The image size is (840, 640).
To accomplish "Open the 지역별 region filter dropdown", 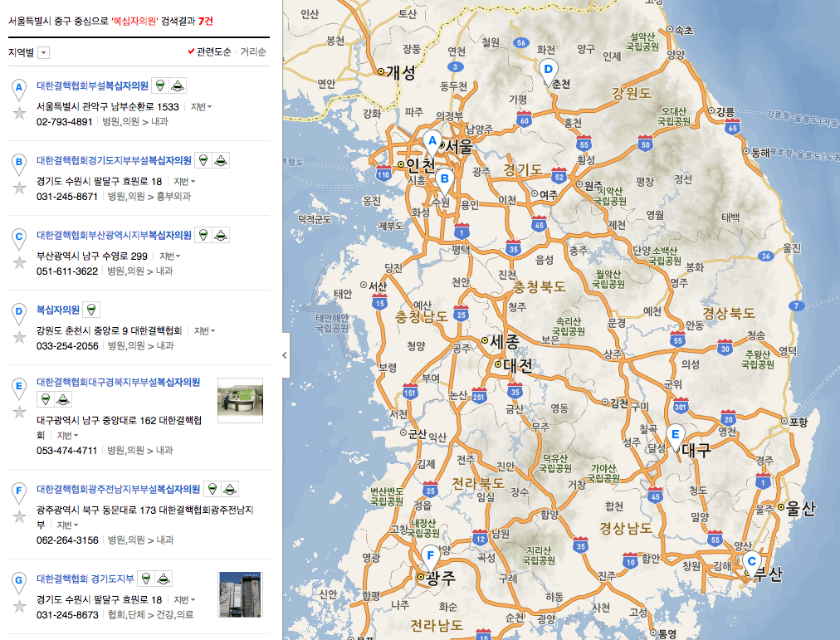I will [x=43, y=53].
